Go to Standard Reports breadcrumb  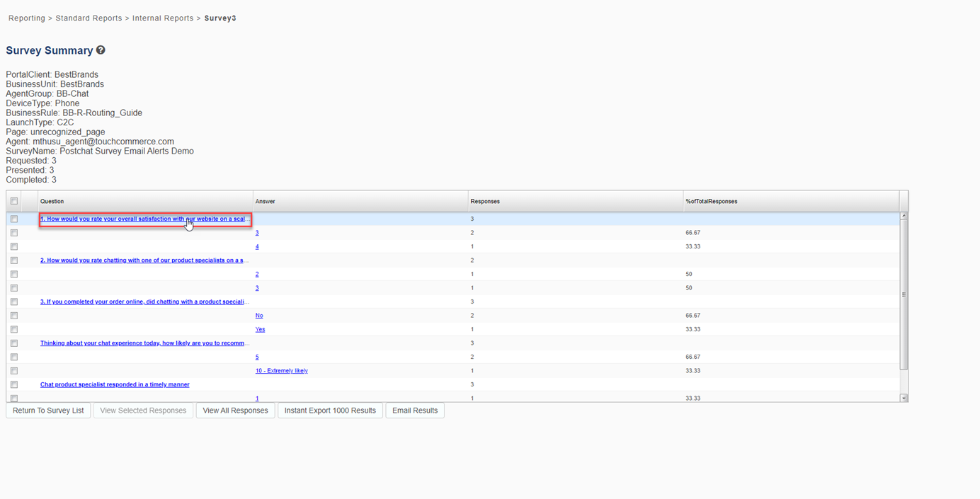[x=89, y=18]
